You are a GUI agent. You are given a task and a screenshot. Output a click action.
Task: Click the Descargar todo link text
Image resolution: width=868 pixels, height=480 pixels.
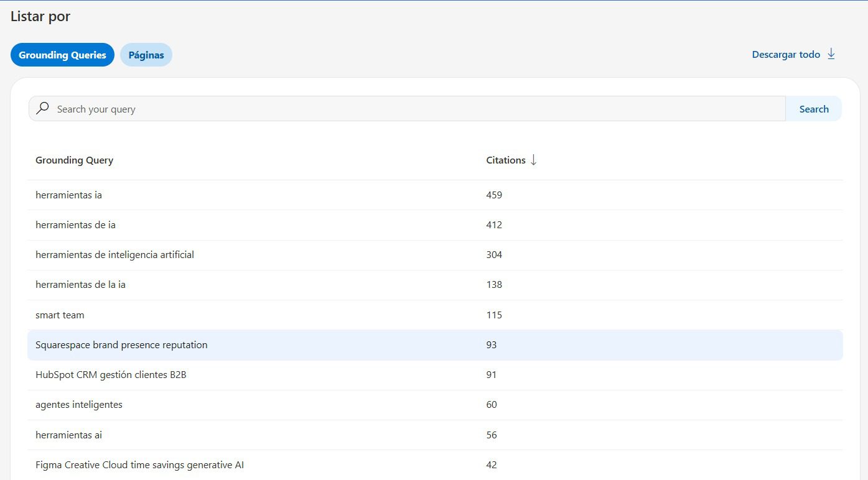[786, 55]
